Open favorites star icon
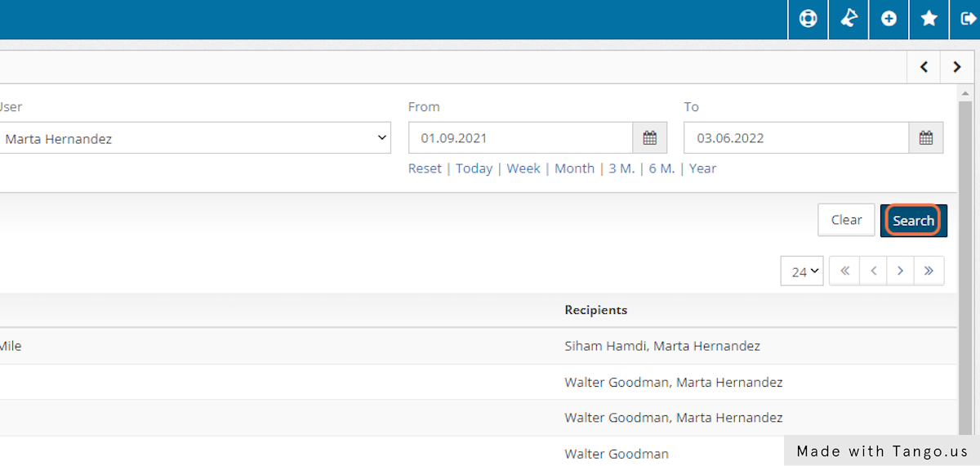 click(x=929, y=19)
